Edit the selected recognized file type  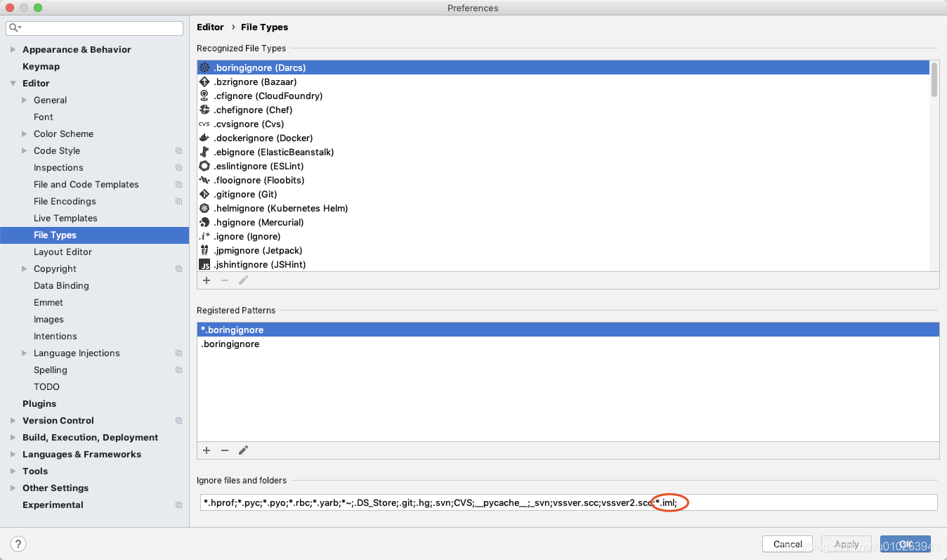[243, 280]
